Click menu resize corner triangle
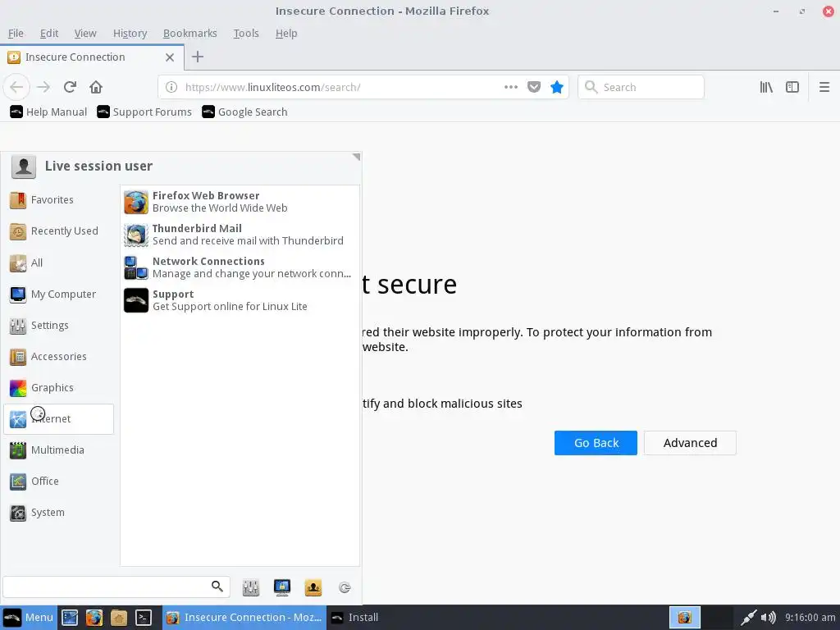 [356, 157]
